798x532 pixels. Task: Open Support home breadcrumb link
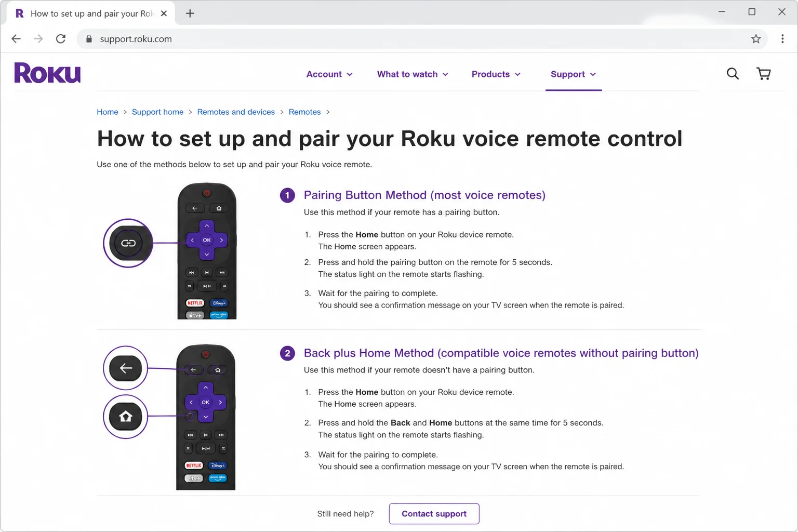click(x=157, y=112)
